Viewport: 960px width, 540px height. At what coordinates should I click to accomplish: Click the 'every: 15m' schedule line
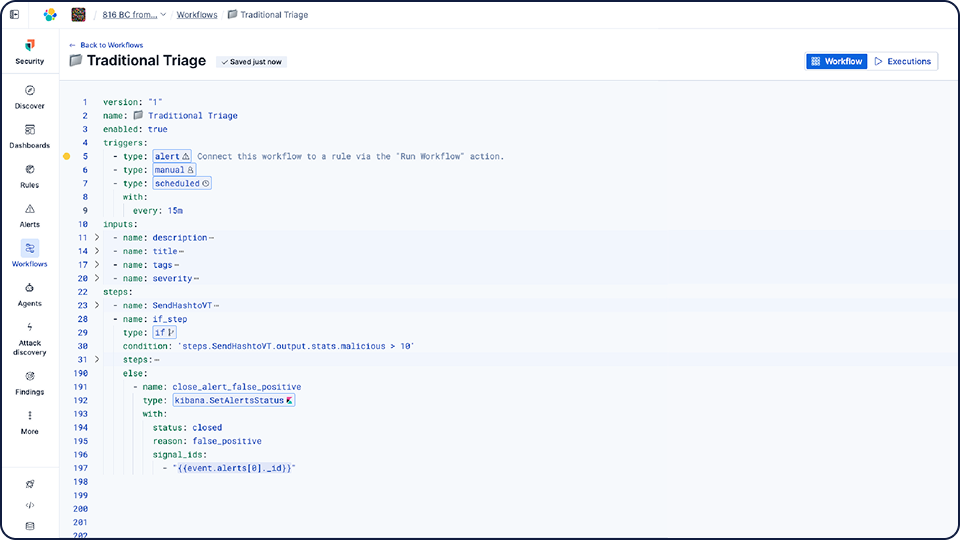158,211
